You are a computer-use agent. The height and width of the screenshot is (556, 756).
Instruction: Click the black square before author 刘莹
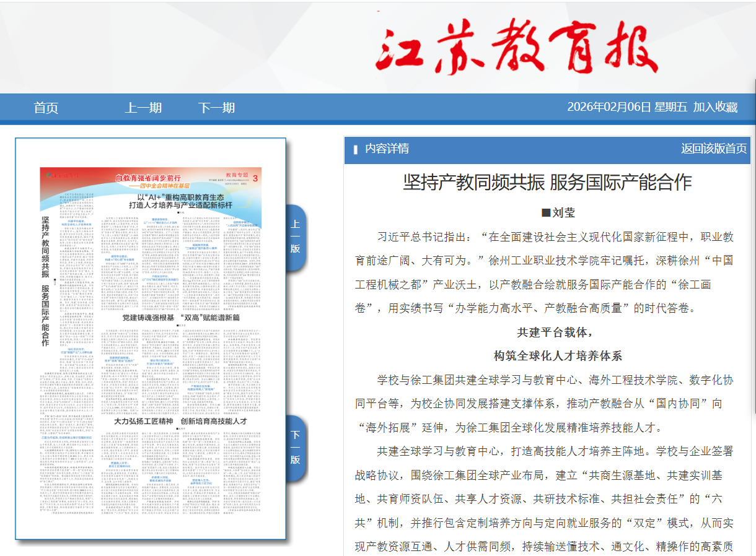coord(546,213)
